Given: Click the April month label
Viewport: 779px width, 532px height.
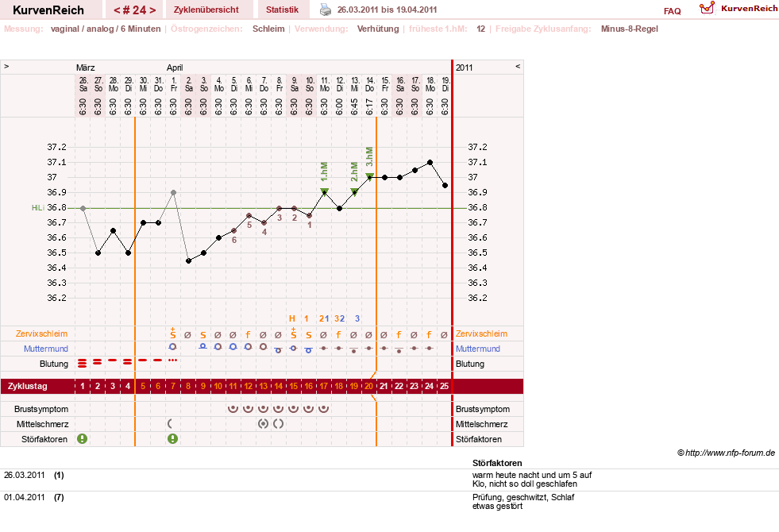Looking at the screenshot, I should point(175,67).
